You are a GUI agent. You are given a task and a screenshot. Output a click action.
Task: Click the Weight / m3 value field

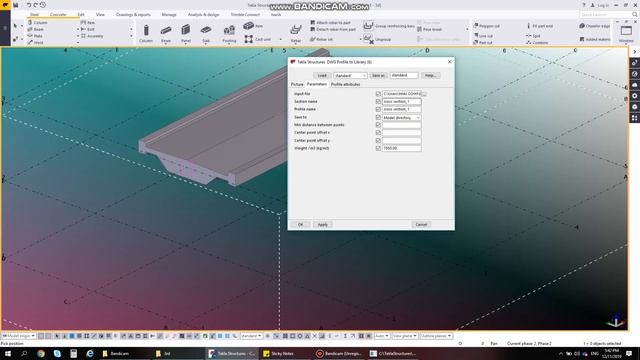[402, 148]
